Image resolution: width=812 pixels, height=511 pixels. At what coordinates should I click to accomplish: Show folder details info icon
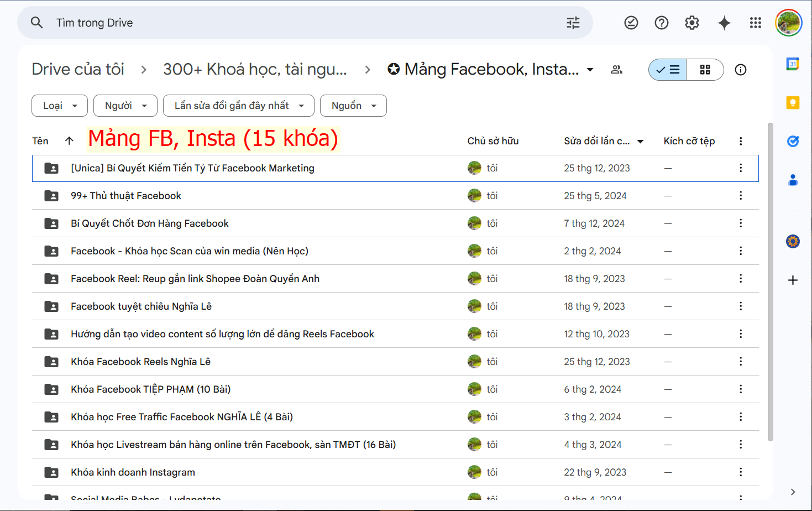[x=741, y=70]
